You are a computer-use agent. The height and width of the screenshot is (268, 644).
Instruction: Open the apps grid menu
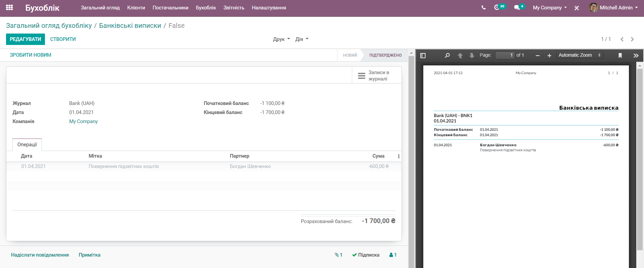coord(9,7)
